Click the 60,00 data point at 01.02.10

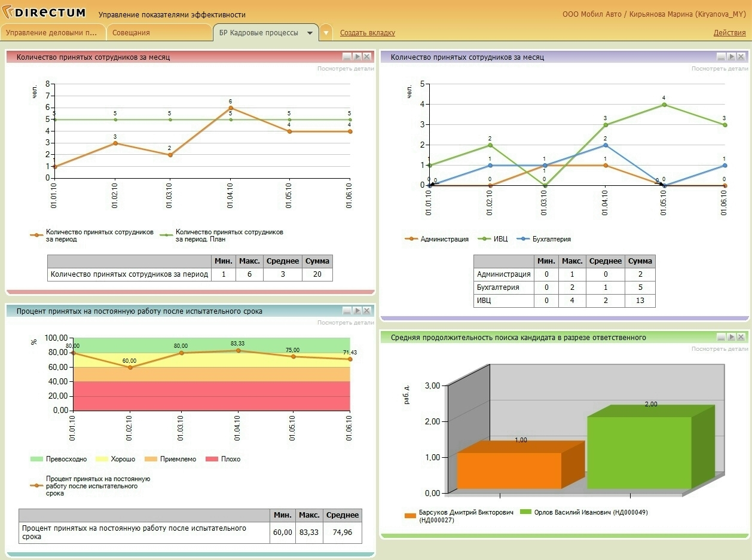129,367
